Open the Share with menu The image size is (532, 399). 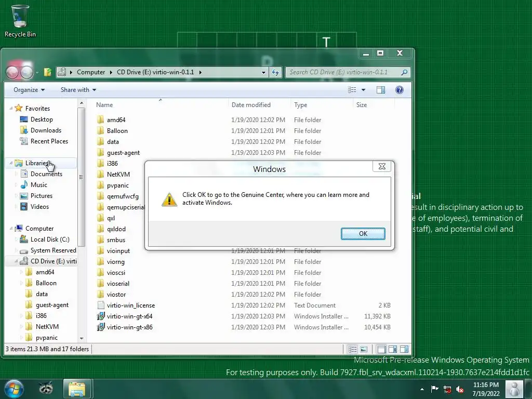tap(78, 90)
